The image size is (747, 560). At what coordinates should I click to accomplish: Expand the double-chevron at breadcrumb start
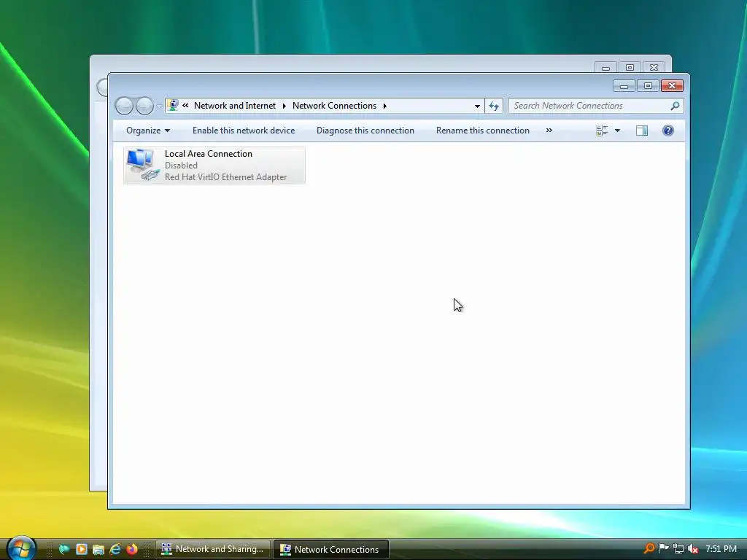(185, 105)
